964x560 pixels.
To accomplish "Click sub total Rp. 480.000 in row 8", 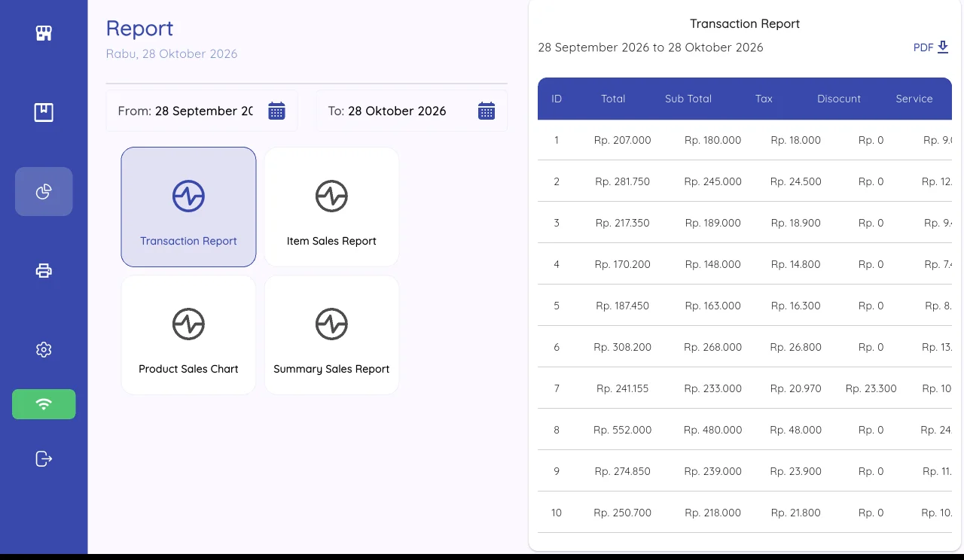I will tap(713, 430).
